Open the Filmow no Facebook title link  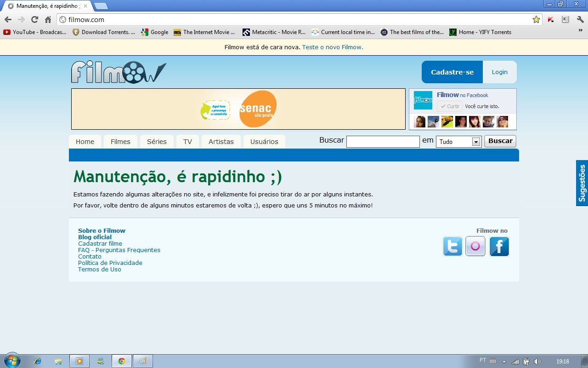point(462,95)
